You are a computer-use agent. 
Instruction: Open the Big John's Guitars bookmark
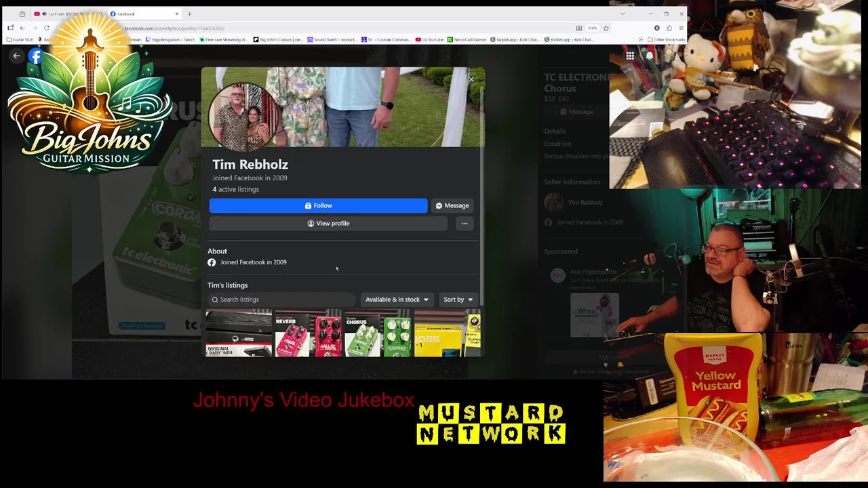click(278, 39)
